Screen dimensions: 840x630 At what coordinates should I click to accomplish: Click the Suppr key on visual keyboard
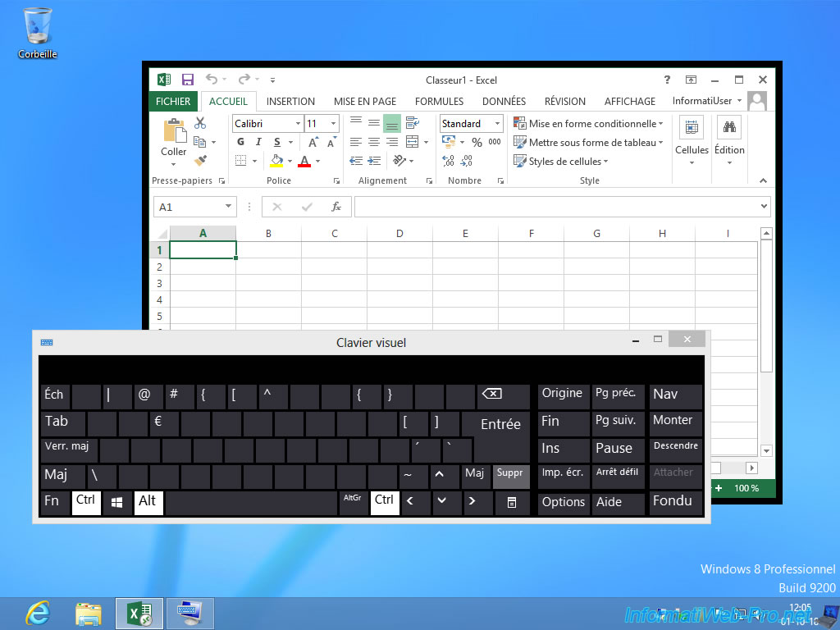pyautogui.click(x=510, y=477)
